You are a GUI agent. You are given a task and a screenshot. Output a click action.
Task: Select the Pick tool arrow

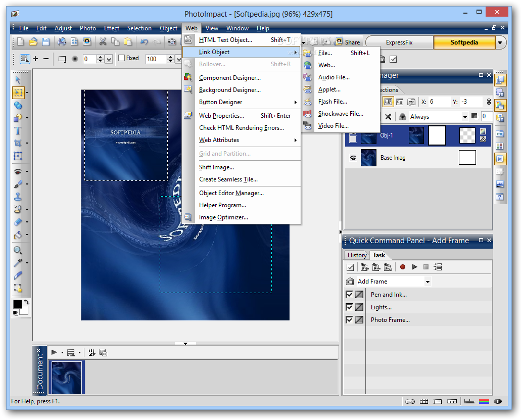point(18,80)
